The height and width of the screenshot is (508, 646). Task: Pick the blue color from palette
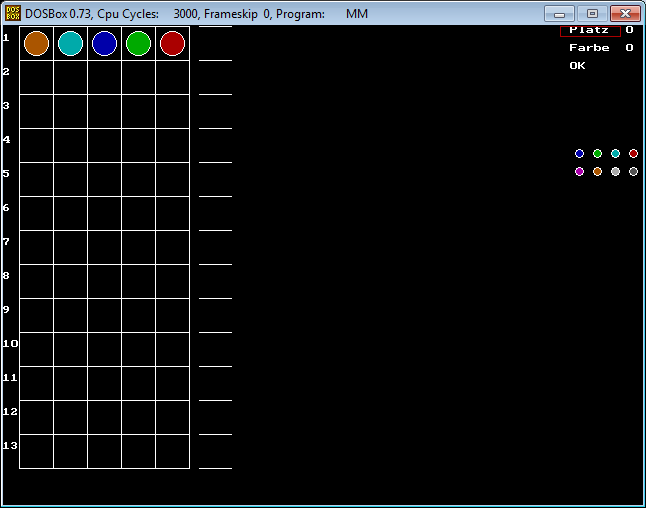coord(579,154)
